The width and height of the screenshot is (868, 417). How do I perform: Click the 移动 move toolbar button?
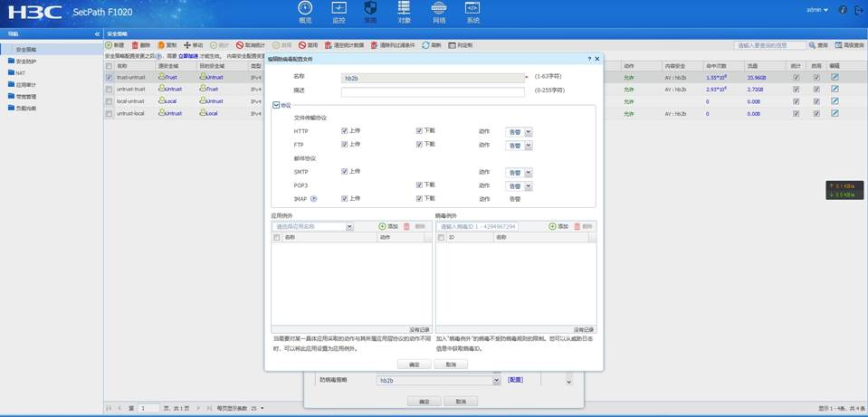pyautogui.click(x=193, y=45)
